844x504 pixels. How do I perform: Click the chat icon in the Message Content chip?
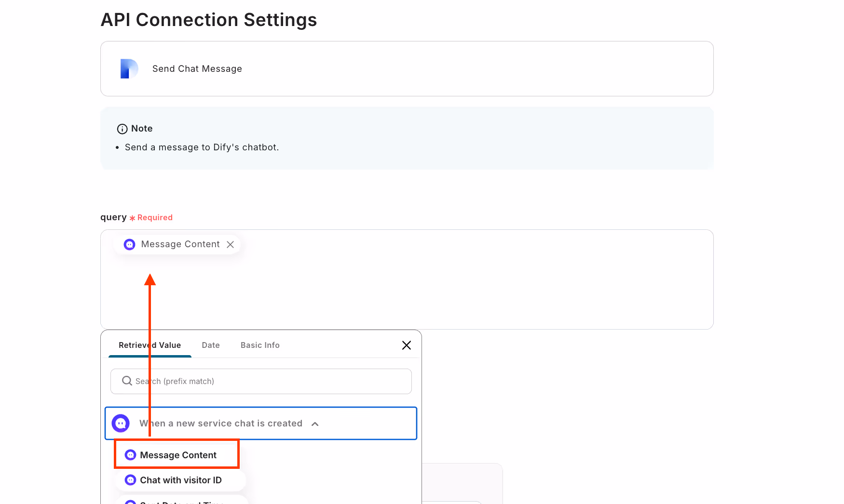point(130,244)
